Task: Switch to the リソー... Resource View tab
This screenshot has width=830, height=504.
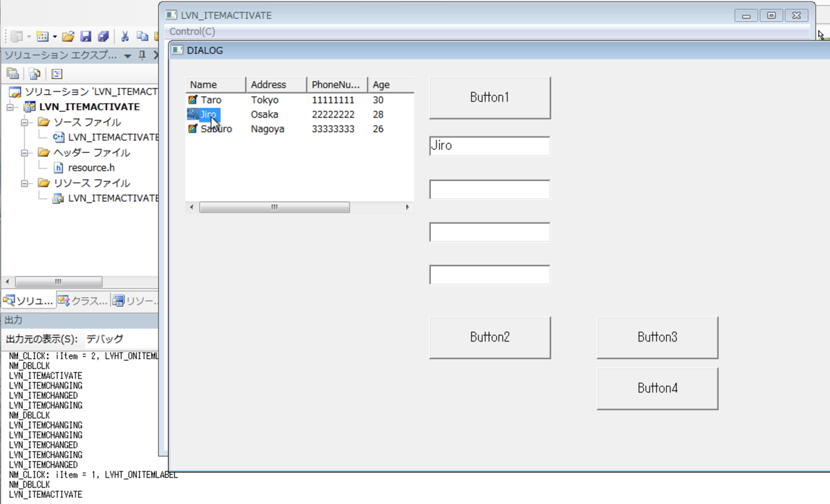Action: 135,301
